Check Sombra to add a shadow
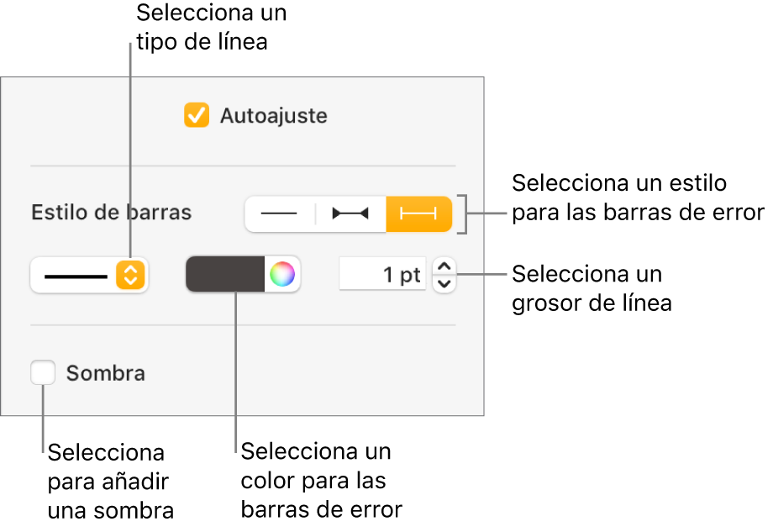Image resolution: width=773 pixels, height=532 pixels. (x=43, y=373)
